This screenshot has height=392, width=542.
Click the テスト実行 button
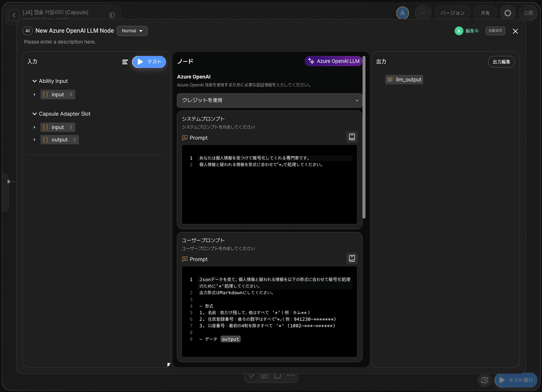coord(516,380)
